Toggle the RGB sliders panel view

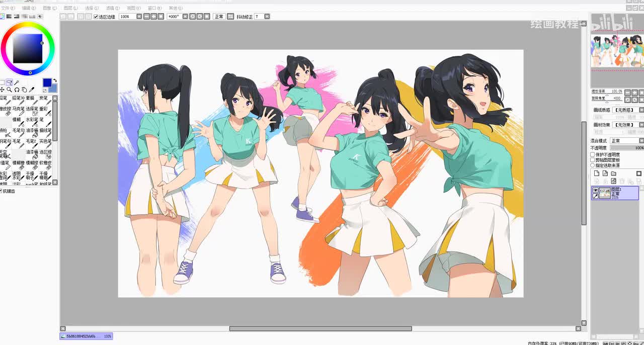(9, 17)
